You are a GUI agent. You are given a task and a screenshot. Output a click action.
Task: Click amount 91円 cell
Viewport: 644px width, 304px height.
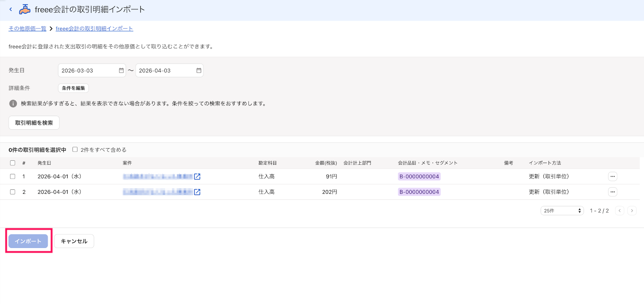tap(331, 176)
